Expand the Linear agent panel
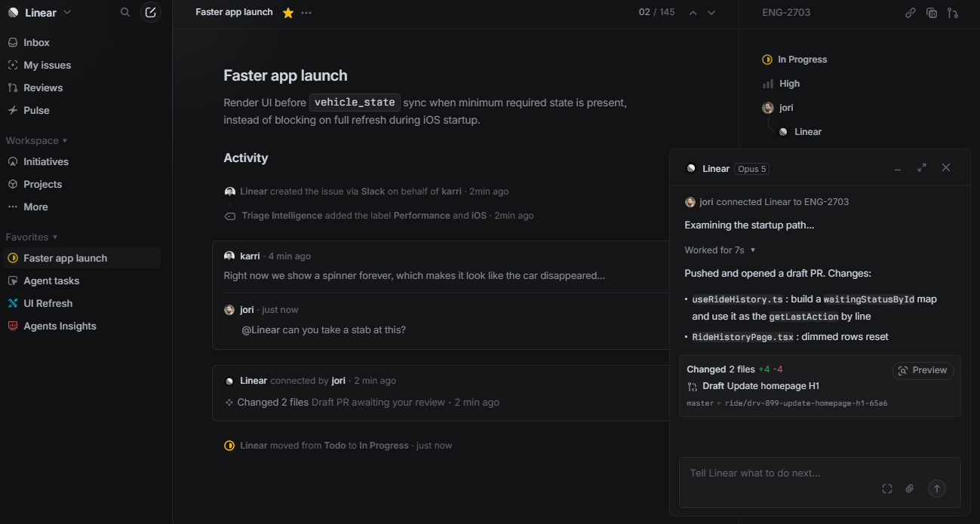The image size is (980, 524). coord(922,167)
